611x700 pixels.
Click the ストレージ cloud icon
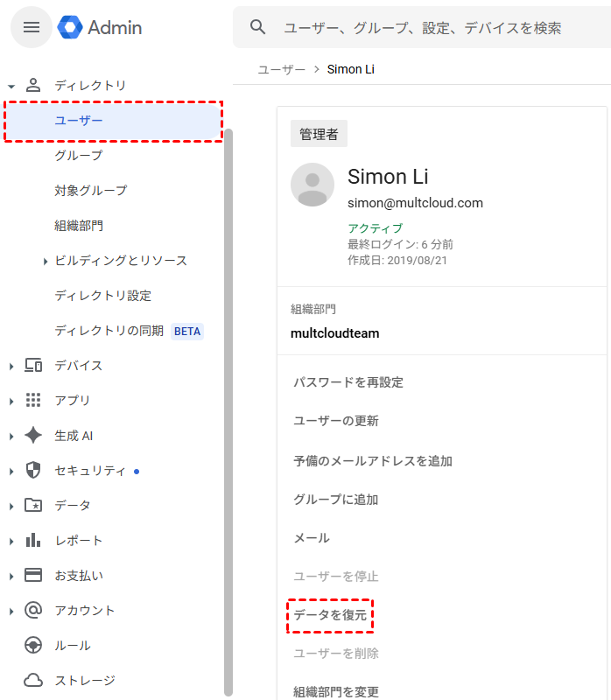[x=33, y=680]
